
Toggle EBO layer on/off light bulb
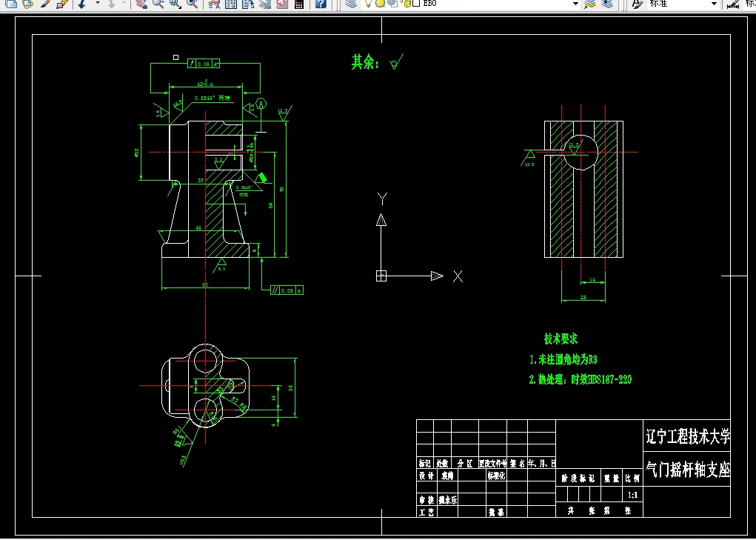point(368,4)
